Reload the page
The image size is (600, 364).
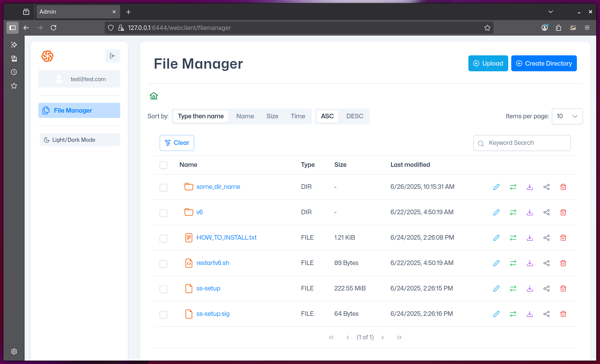pyautogui.click(x=53, y=28)
